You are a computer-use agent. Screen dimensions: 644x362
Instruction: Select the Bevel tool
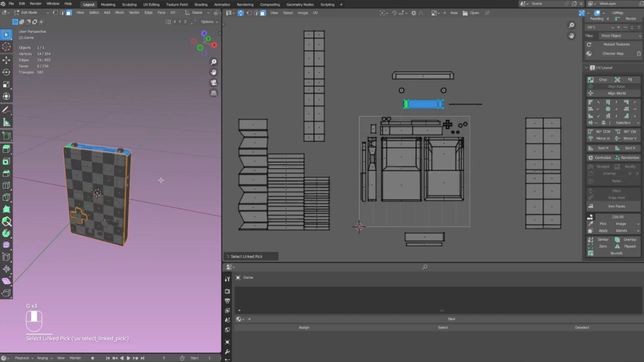[6, 173]
